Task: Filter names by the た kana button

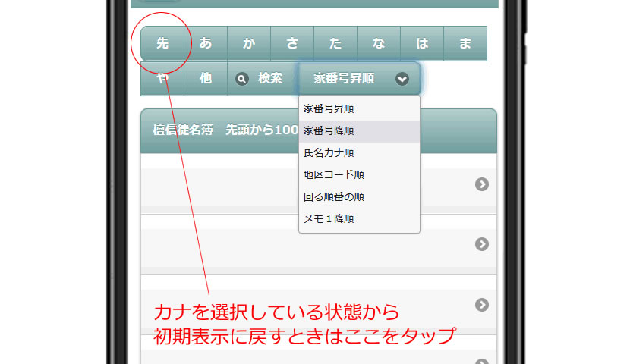Action: [335, 43]
